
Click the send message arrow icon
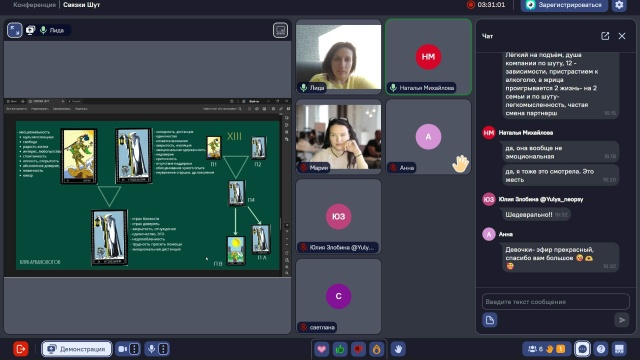pyautogui.click(x=622, y=320)
